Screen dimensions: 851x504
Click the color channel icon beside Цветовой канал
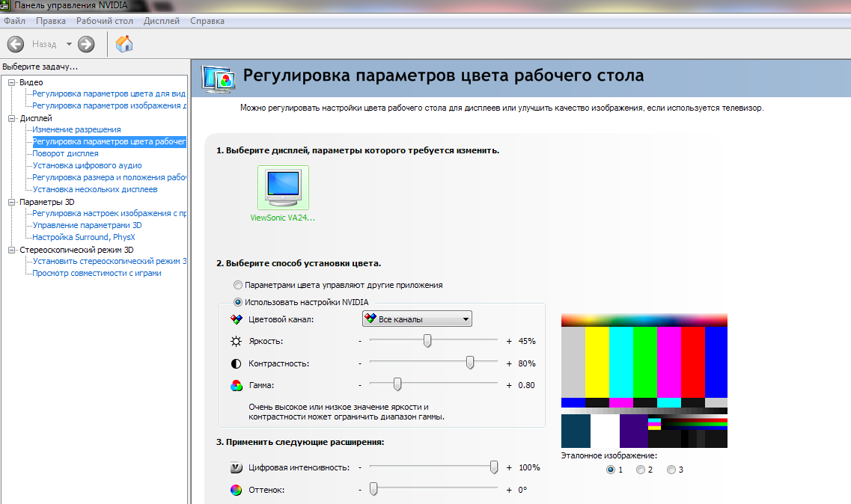pos(236,319)
